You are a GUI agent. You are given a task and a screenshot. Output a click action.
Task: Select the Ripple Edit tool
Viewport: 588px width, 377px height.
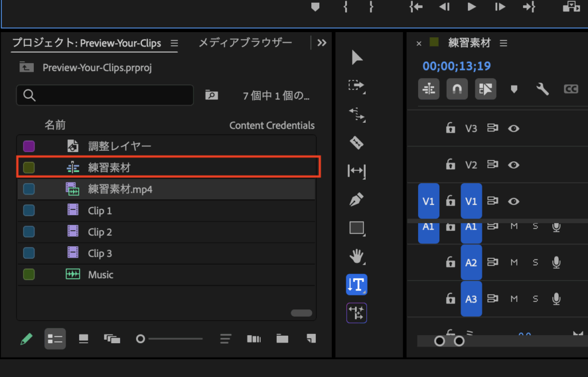tap(357, 114)
